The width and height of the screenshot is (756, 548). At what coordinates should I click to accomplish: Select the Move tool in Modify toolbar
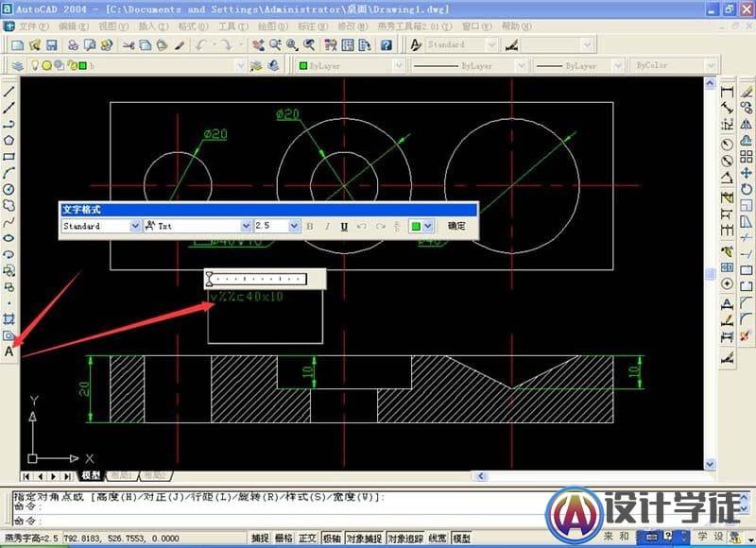[747, 173]
